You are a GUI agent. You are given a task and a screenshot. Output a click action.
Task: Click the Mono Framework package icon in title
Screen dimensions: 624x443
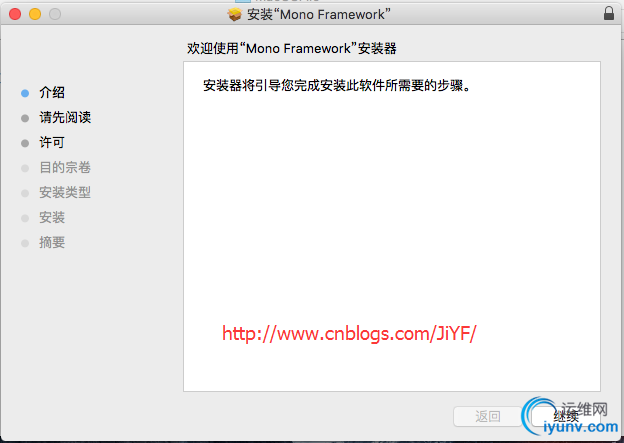[x=235, y=14]
